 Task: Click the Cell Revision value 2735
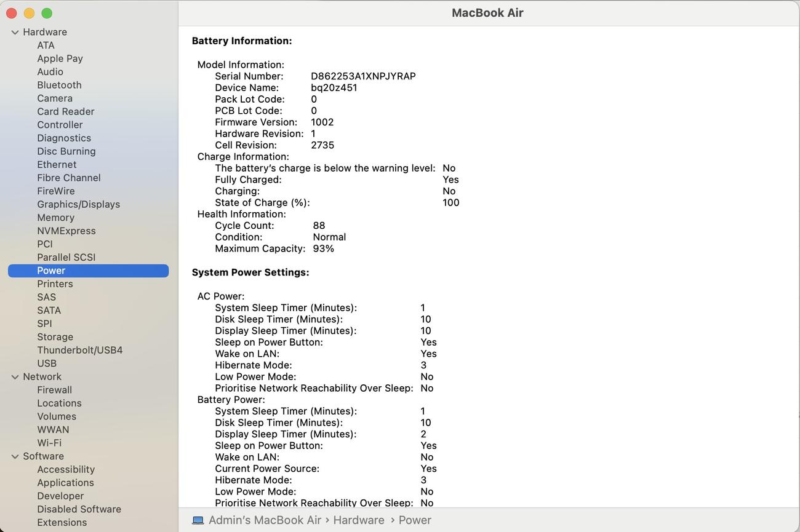[x=322, y=145]
